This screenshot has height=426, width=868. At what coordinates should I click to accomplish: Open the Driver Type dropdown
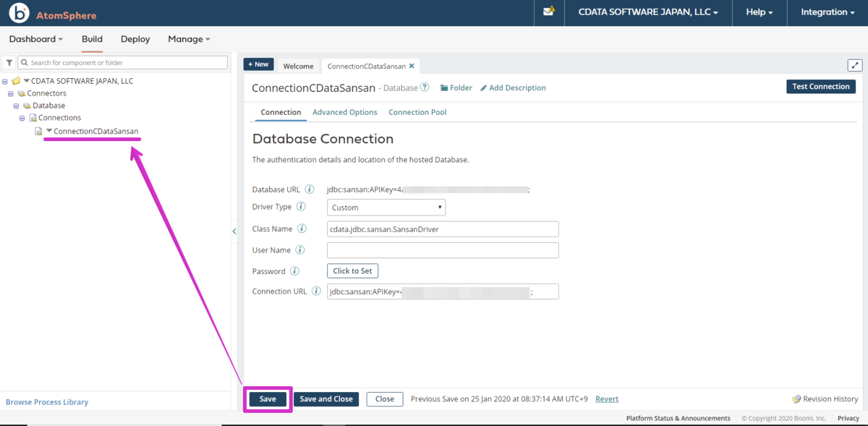click(386, 208)
